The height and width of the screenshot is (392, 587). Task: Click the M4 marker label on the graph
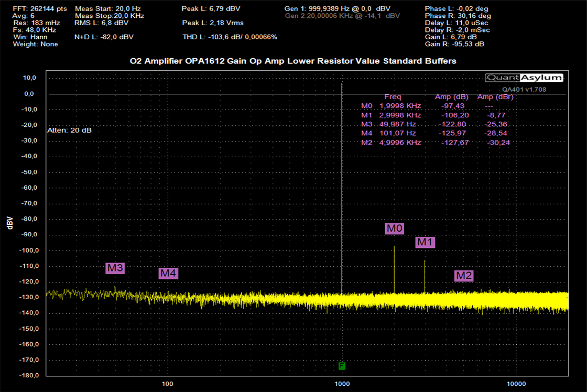point(168,274)
